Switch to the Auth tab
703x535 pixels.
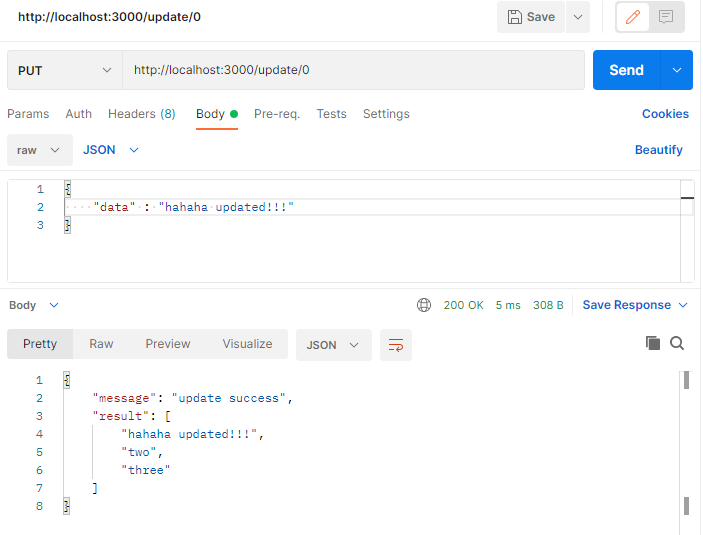pos(78,114)
